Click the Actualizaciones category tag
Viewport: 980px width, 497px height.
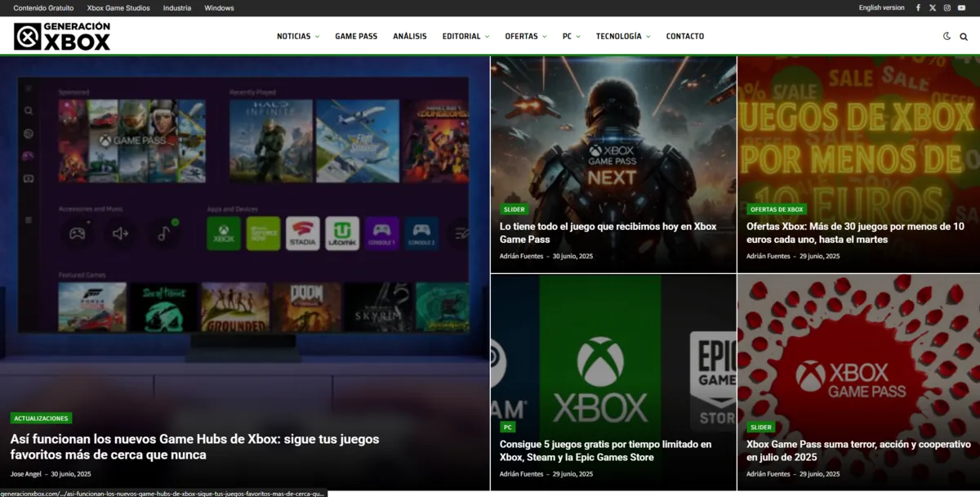[x=41, y=418]
